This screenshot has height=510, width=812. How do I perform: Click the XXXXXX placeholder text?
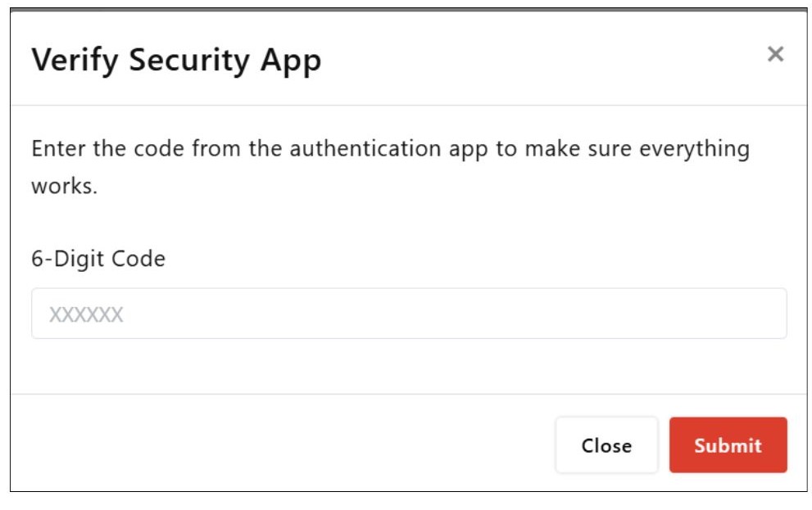pyautogui.click(x=86, y=314)
